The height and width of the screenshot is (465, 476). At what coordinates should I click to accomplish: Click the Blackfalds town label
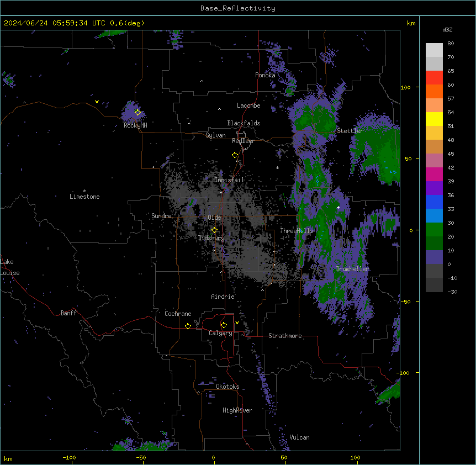244,123
